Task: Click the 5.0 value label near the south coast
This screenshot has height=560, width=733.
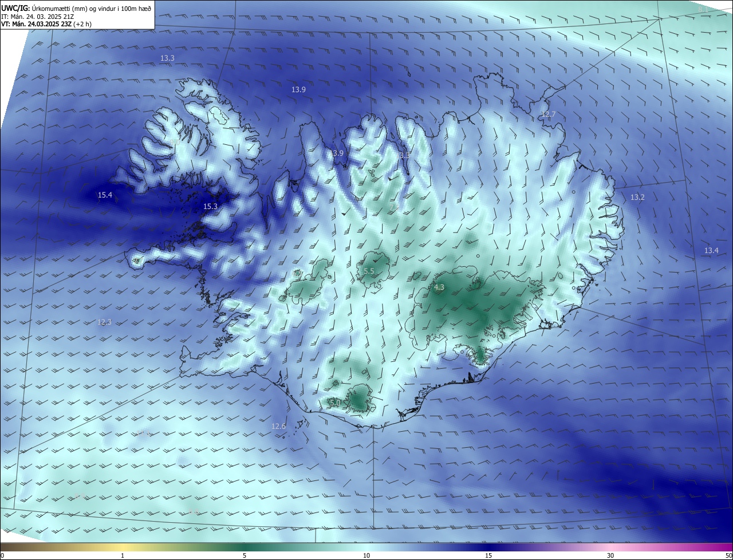Action: [x=335, y=403]
